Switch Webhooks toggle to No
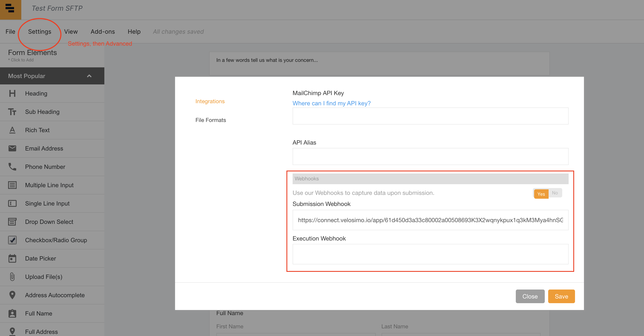The height and width of the screenshot is (336, 644). (x=555, y=193)
